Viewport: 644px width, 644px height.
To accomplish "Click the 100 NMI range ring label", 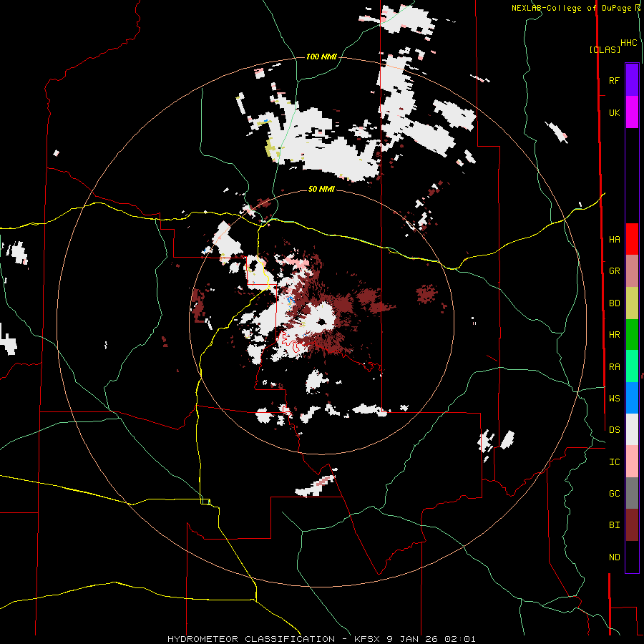I will (321, 57).
